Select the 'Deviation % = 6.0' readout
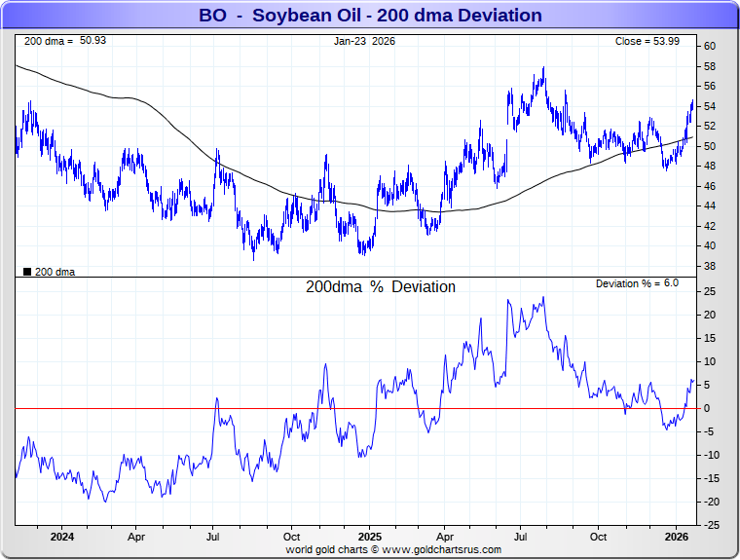740x560 pixels. (637, 283)
